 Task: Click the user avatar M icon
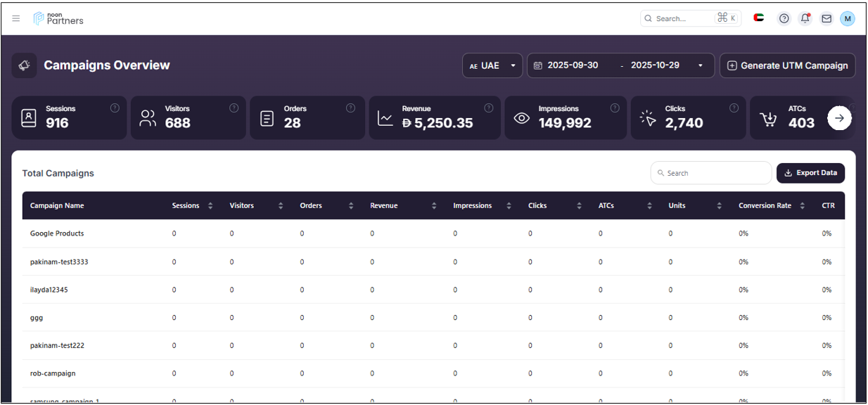click(x=848, y=18)
